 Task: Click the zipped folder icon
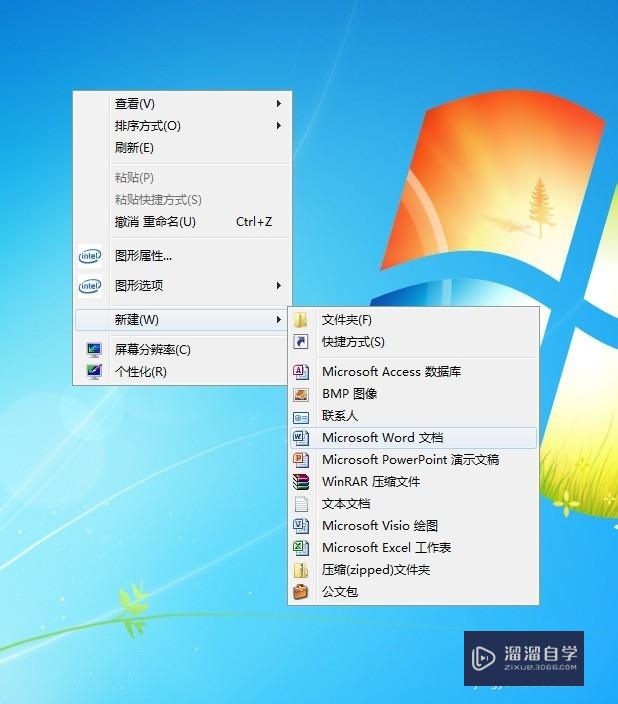pyautogui.click(x=301, y=570)
